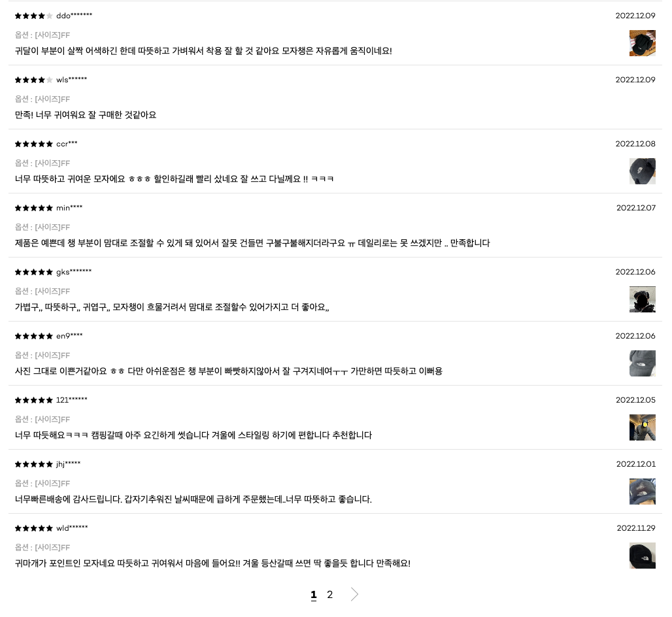Viewport: 672px width, 617px height.
Task: Go to next page arrow
Action: 354,594
